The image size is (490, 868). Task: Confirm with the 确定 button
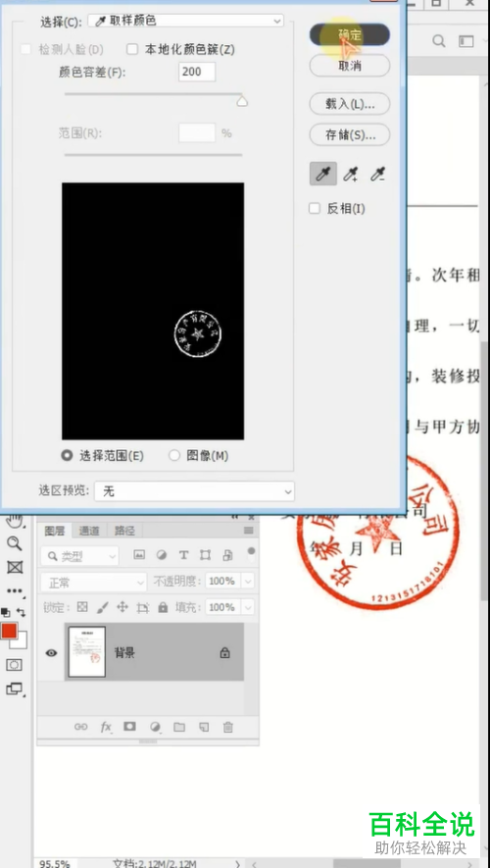(350, 35)
